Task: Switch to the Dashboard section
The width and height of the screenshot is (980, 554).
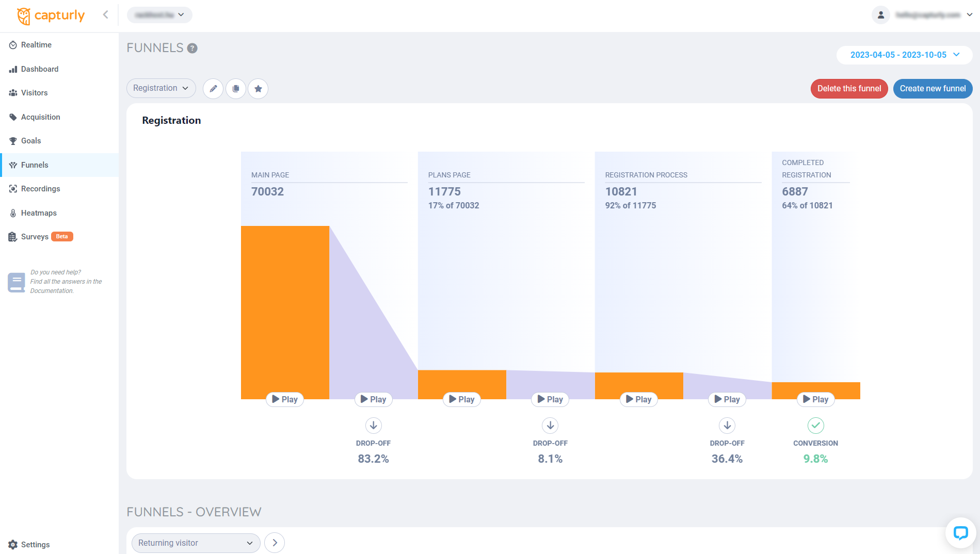Action: coord(40,69)
